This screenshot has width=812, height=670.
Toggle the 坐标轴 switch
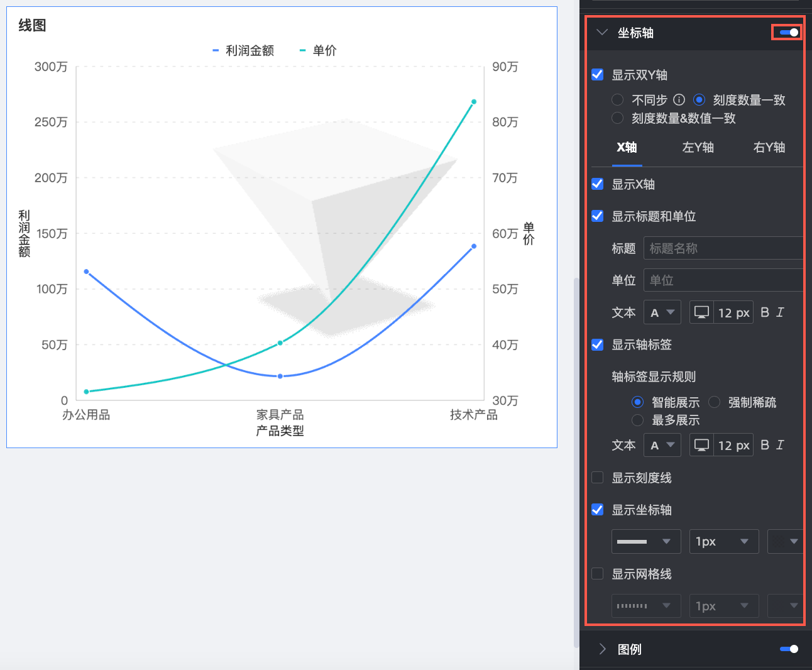(789, 32)
